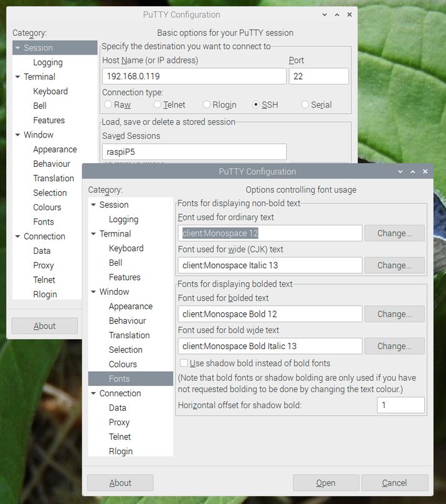Screen dimensions: 446x504
Task: Select Data in front window tree
Action: coord(118,408)
